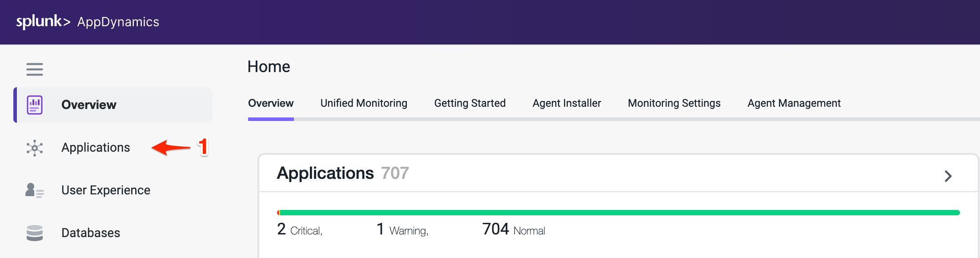Toggle the hamburger menu to collapse the sidebar
980x258 pixels.
34,69
